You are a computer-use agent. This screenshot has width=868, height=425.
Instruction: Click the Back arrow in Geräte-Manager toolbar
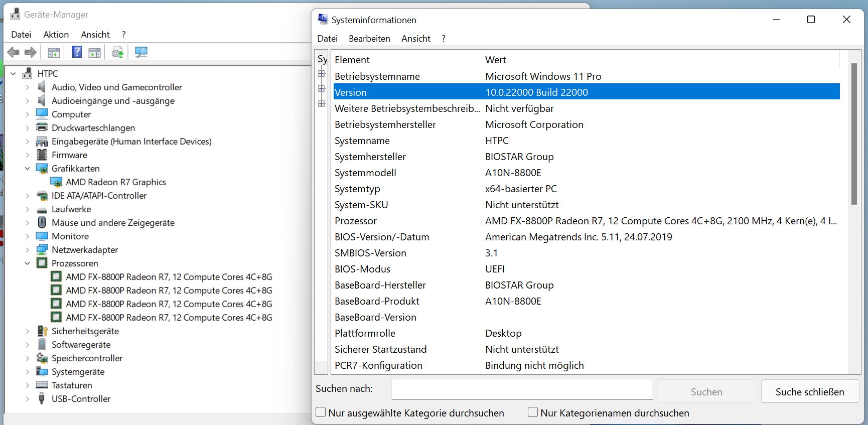pyautogui.click(x=14, y=52)
